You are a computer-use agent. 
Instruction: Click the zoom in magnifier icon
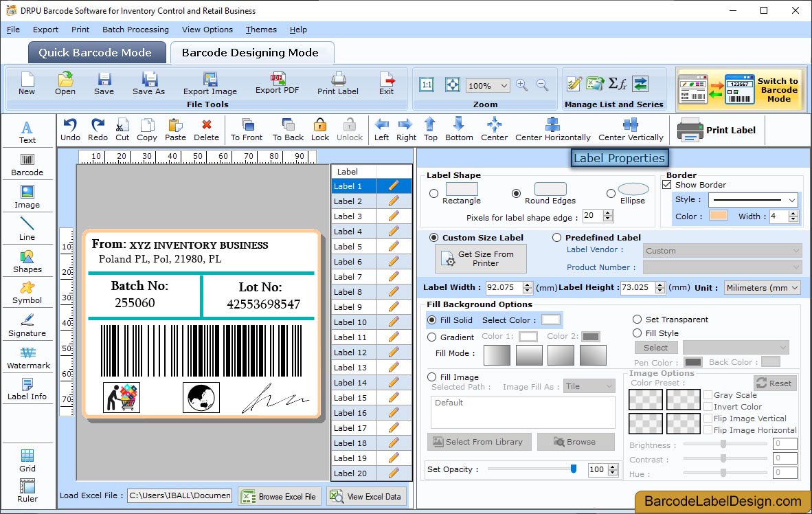pos(522,85)
